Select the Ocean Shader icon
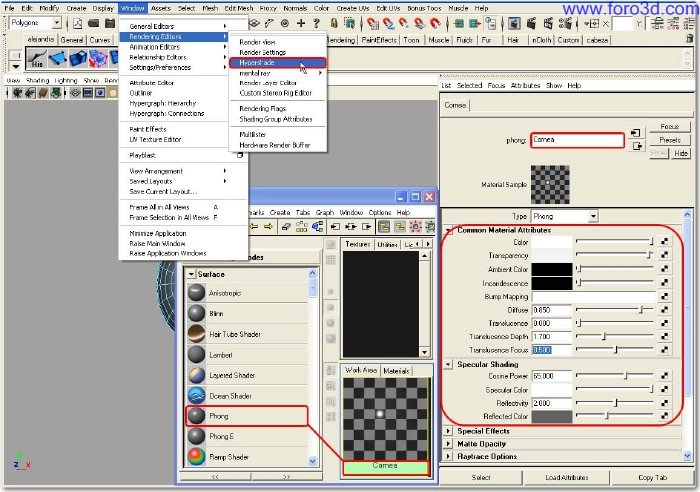This screenshot has width=700, height=492. tap(196, 396)
